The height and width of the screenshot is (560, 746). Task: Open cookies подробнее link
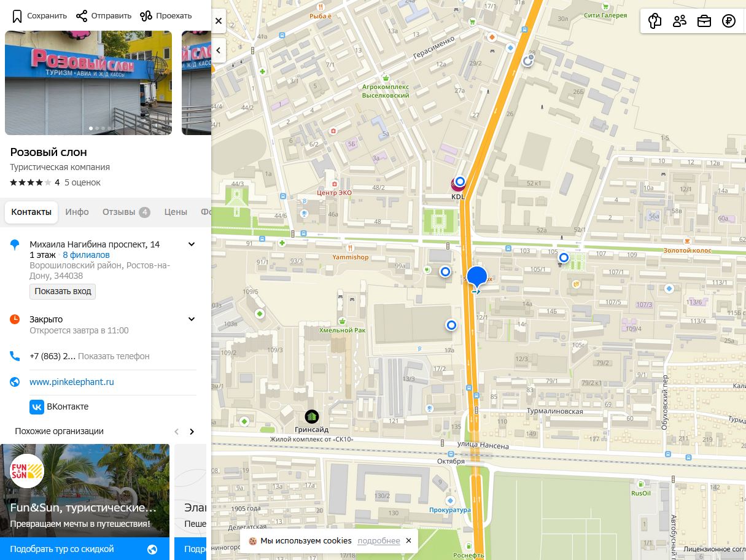(379, 541)
